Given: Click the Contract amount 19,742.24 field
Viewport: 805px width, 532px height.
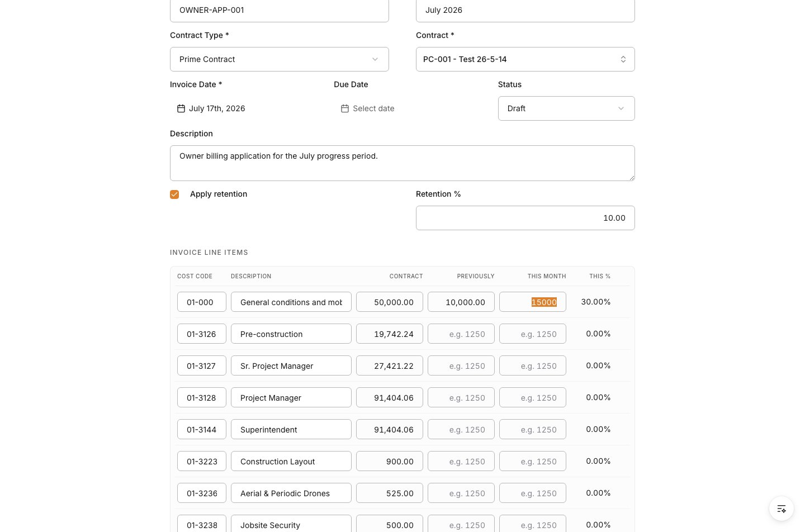Looking at the screenshot, I should tap(390, 334).
